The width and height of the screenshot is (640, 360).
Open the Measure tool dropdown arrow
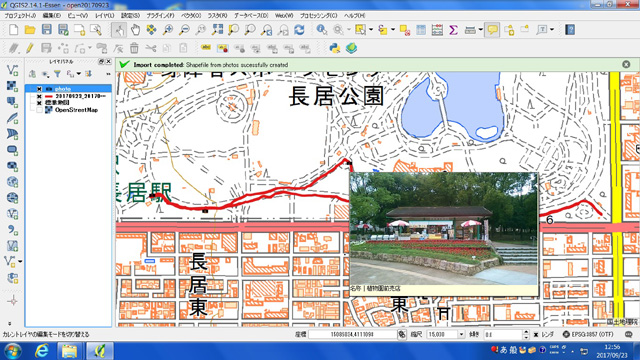[x=480, y=30]
